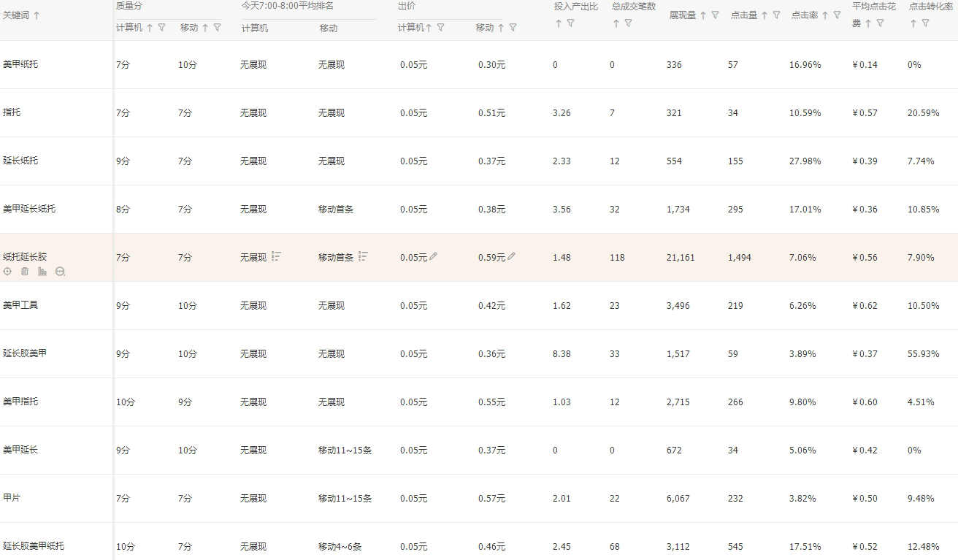Screen dimensions: 958x560
Task: Open the ranking list icon beside 移动首条
Action: tap(363, 256)
